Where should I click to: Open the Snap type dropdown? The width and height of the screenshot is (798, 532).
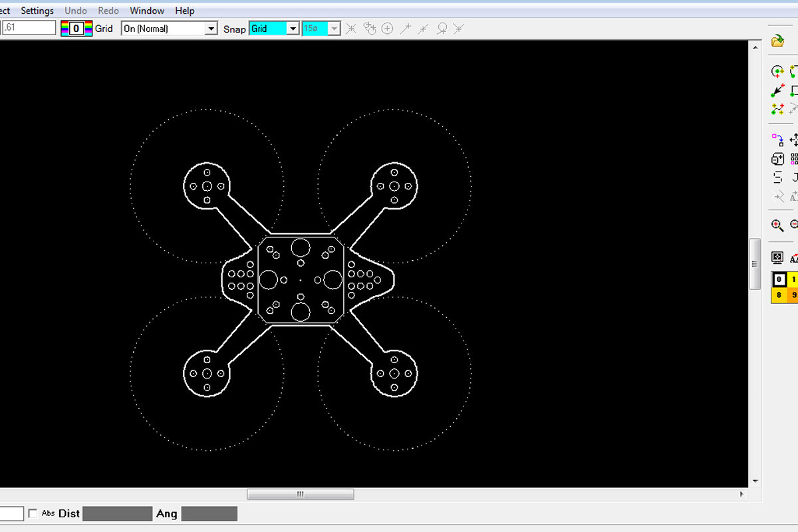click(292, 29)
